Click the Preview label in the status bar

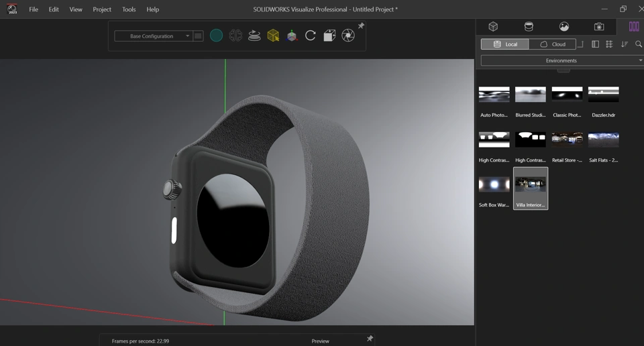(321, 341)
